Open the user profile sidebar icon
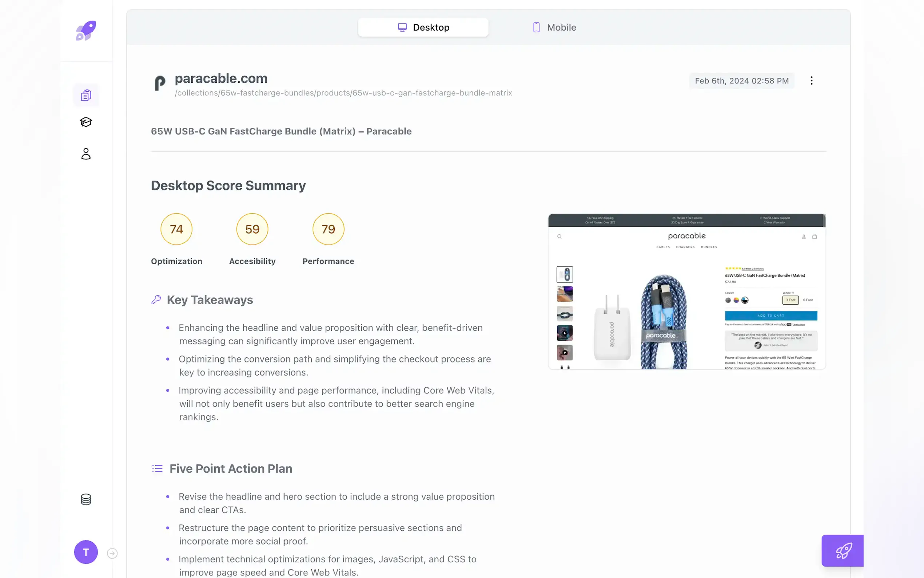Screen dimensions: 924x578 [x=86, y=154]
